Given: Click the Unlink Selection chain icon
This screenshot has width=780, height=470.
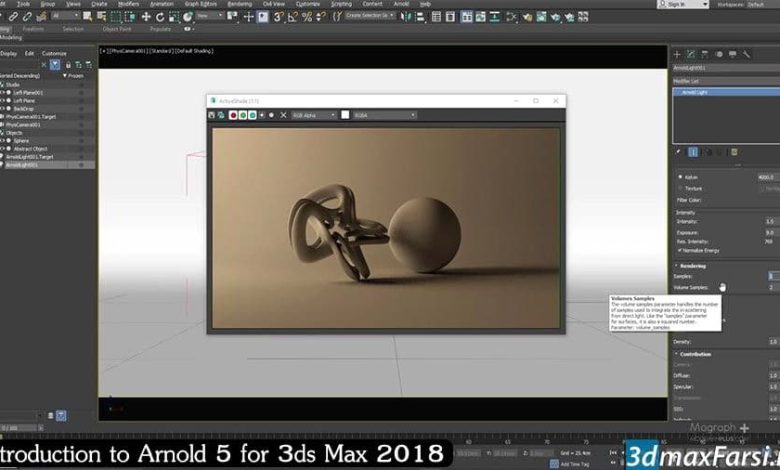Looking at the screenshot, I should pos(27,16).
